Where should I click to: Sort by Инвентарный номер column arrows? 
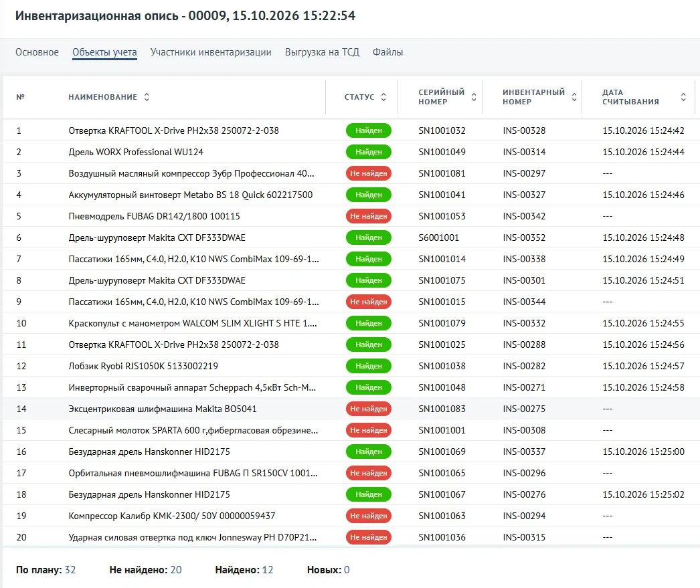[575, 97]
